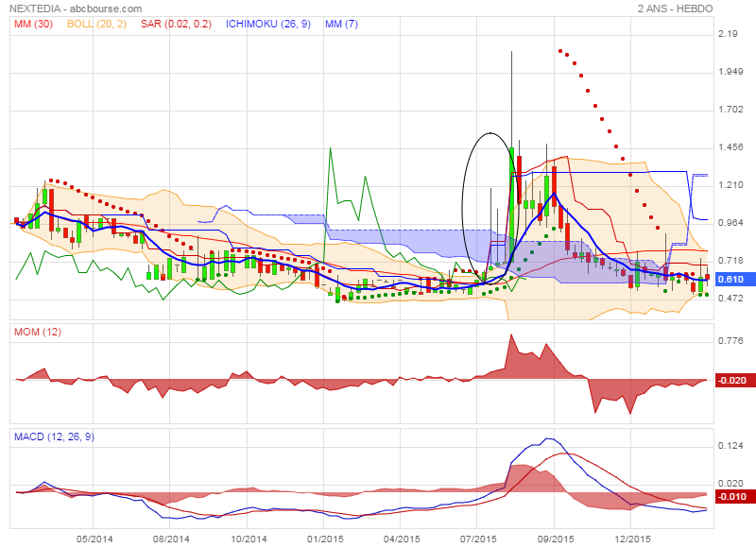Screen dimensions: 756x548
Task: Click the 2.19 price axis label
Action: [728, 34]
